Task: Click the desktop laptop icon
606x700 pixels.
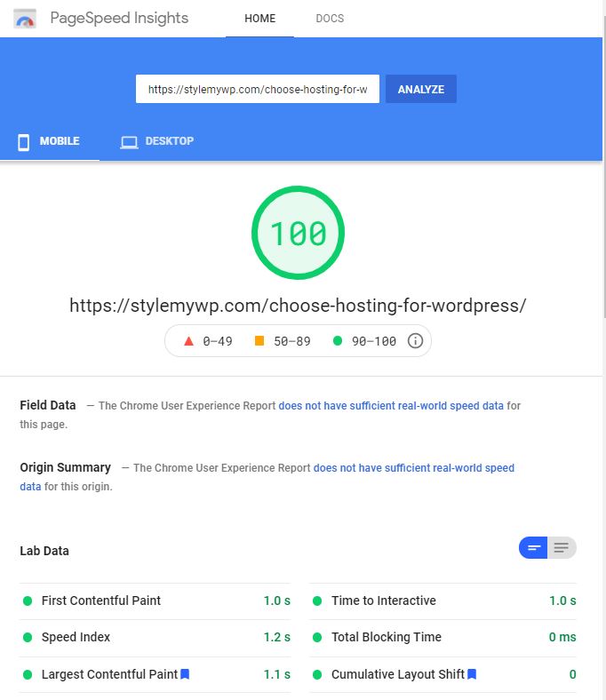Action: click(129, 142)
